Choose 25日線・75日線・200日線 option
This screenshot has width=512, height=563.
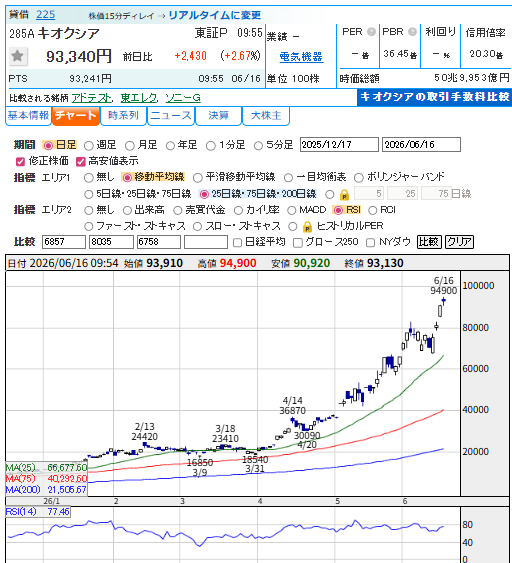click(x=204, y=195)
